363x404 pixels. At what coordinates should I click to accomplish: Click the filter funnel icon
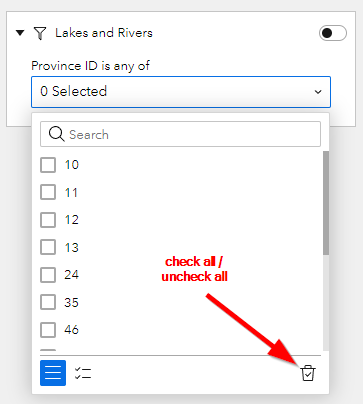(40, 33)
